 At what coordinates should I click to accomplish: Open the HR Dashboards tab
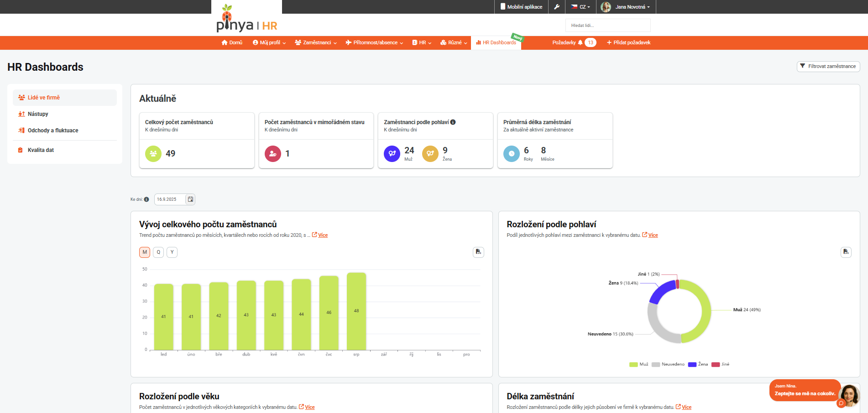(x=496, y=42)
